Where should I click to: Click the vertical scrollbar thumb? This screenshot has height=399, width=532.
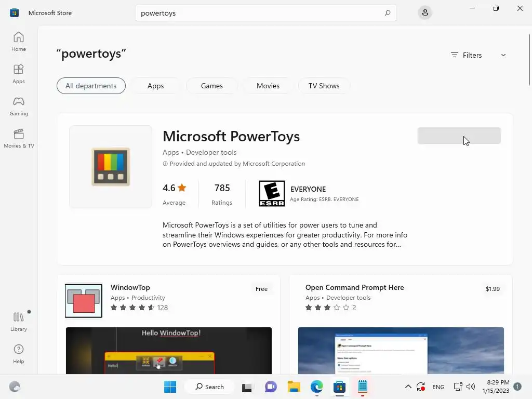tap(529, 60)
